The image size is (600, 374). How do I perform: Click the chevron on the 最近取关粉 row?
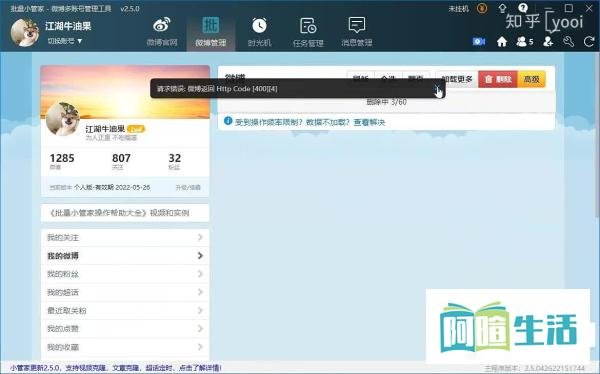click(x=200, y=310)
